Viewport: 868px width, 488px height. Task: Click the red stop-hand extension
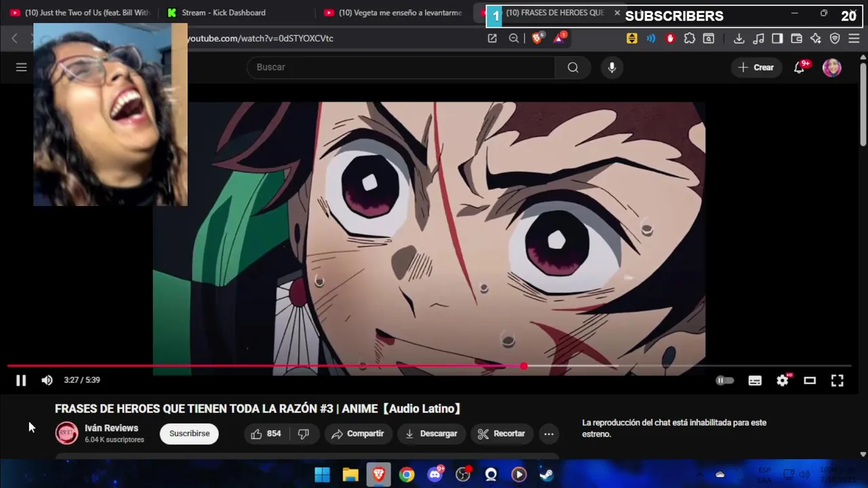pyautogui.click(x=671, y=39)
